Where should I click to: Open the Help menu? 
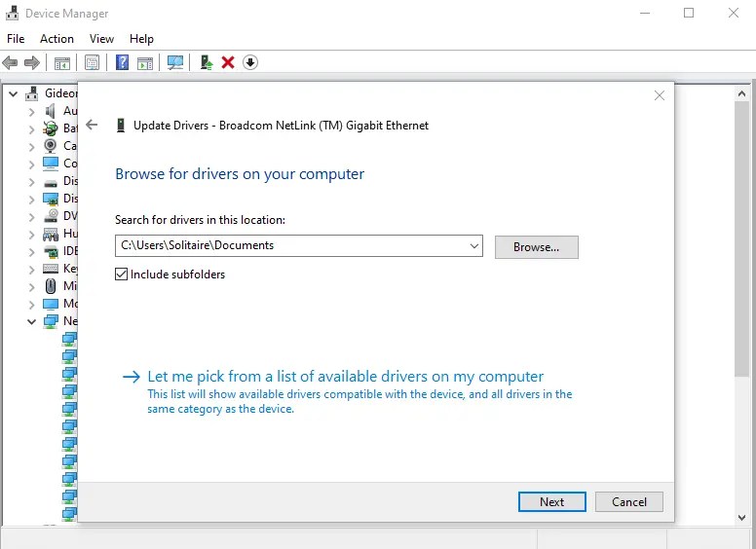pyautogui.click(x=141, y=39)
